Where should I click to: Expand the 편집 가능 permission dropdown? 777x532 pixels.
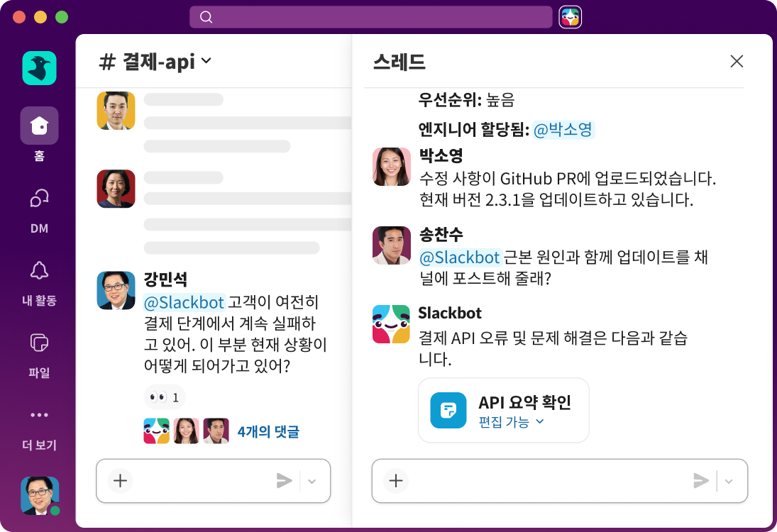tap(512, 422)
